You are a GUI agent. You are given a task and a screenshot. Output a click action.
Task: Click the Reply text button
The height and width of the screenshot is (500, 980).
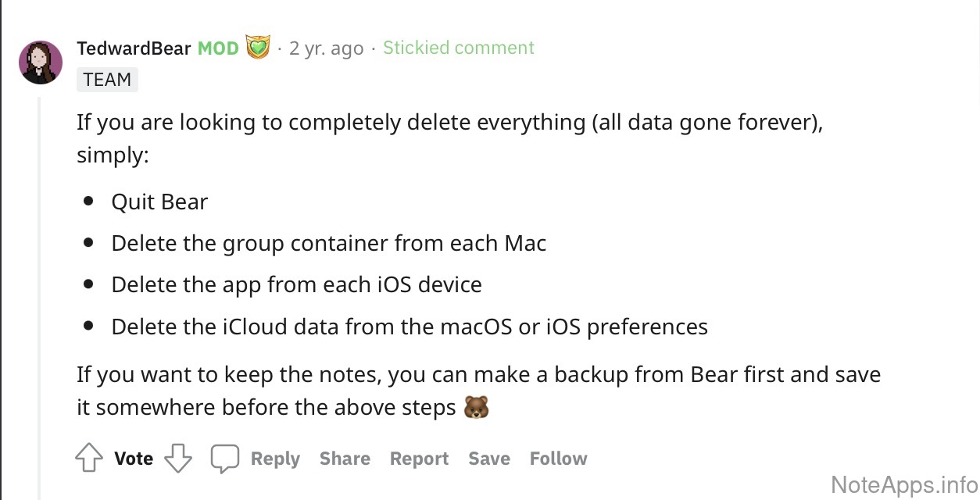click(x=275, y=459)
